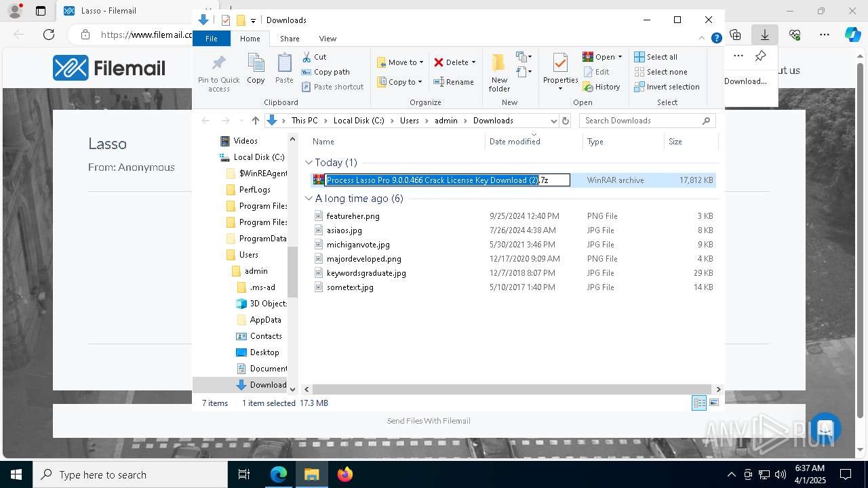The width and height of the screenshot is (868, 488).
Task: Select Videos in navigation tree
Action: coord(245,141)
